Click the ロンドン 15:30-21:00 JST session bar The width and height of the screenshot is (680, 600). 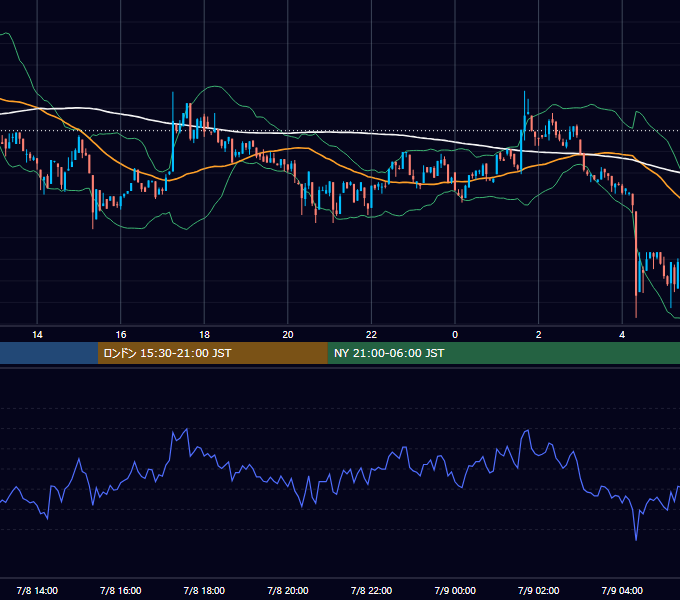click(x=213, y=353)
